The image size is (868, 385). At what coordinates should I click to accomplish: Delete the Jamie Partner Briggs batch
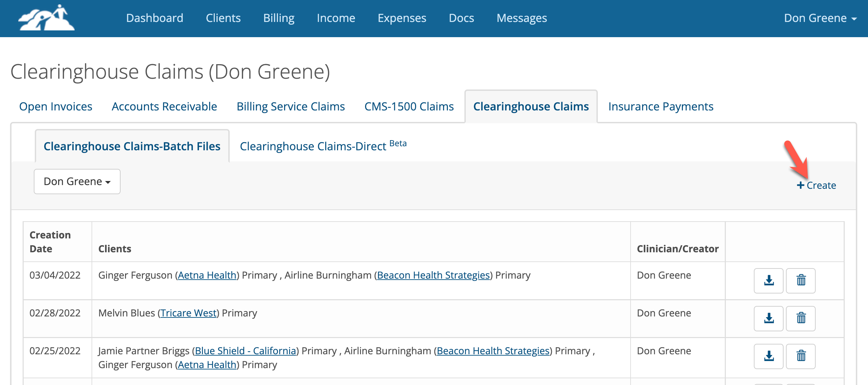tap(801, 356)
